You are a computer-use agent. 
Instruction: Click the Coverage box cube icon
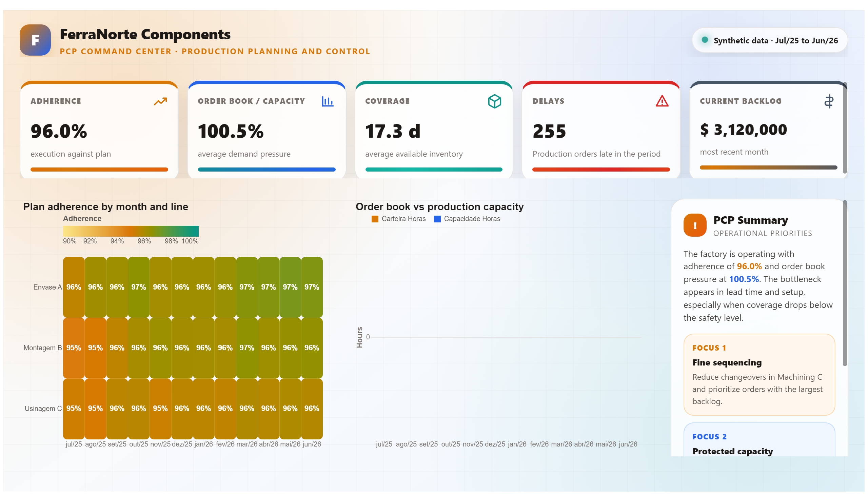[494, 101]
